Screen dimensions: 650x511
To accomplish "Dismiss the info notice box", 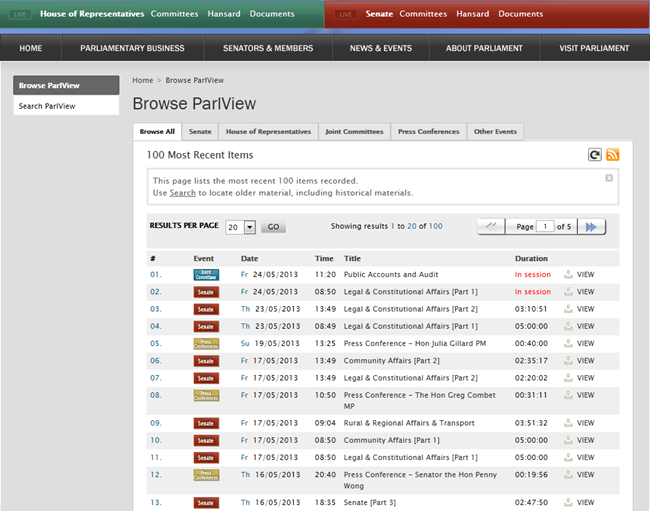I will [x=609, y=178].
